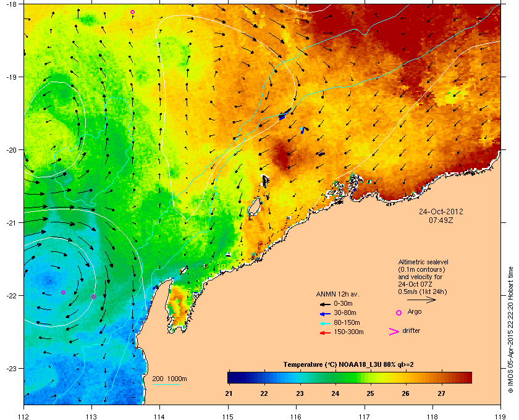Image resolution: width=519 pixels, height=420 pixels.
Task: Click the temperature color bar at 24
Action: pos(335,377)
